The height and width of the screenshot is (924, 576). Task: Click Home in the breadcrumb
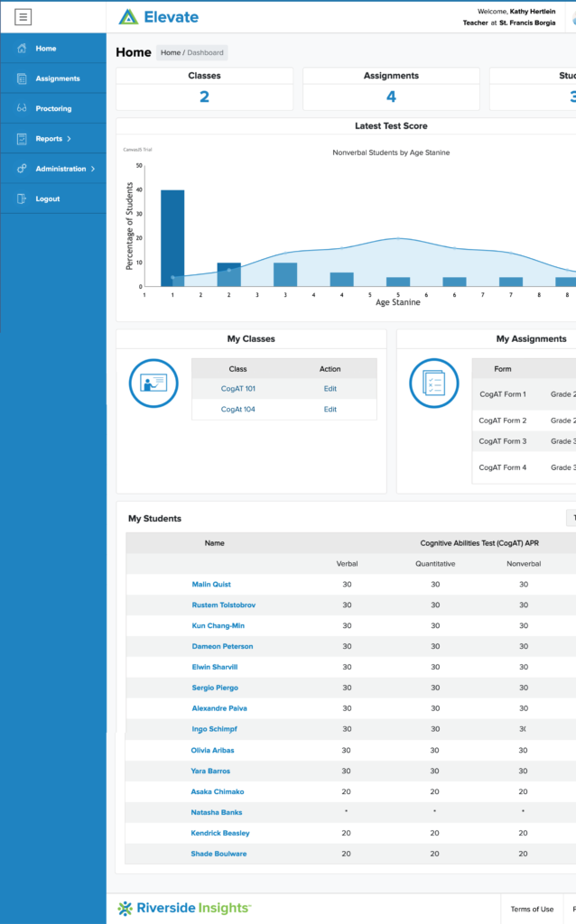171,52
